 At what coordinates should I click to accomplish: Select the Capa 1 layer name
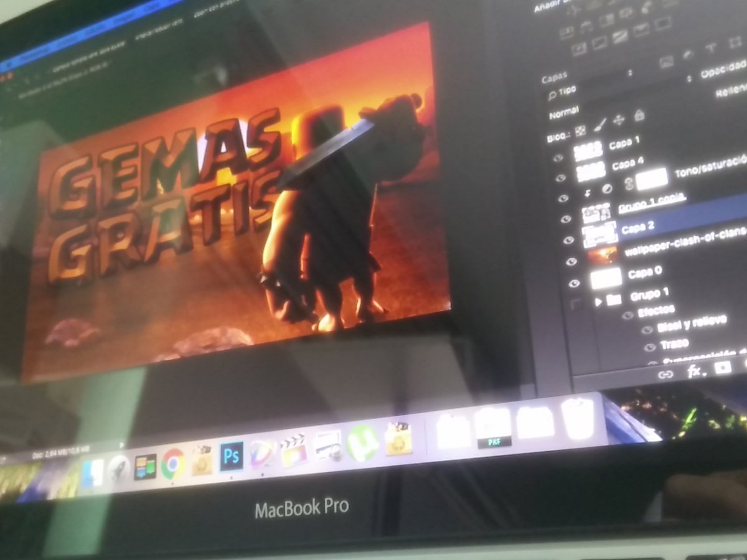[x=624, y=144]
